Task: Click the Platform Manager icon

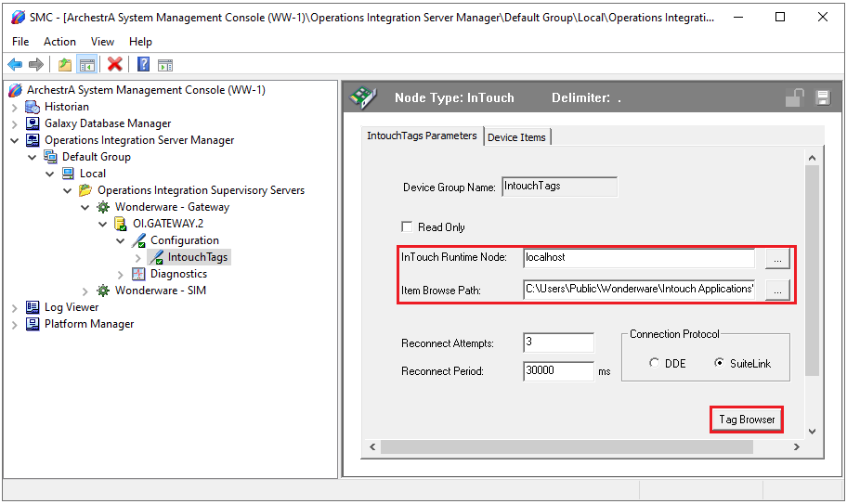Action: pyautogui.click(x=33, y=324)
